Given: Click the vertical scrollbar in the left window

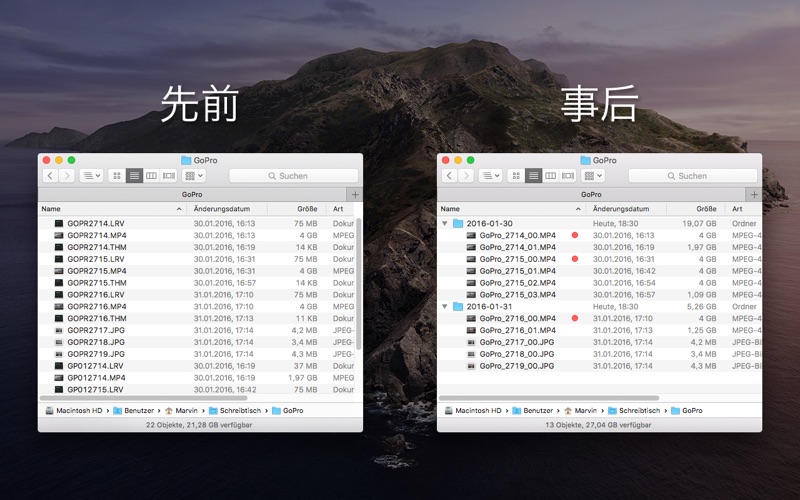Looking at the screenshot, I should [358, 280].
